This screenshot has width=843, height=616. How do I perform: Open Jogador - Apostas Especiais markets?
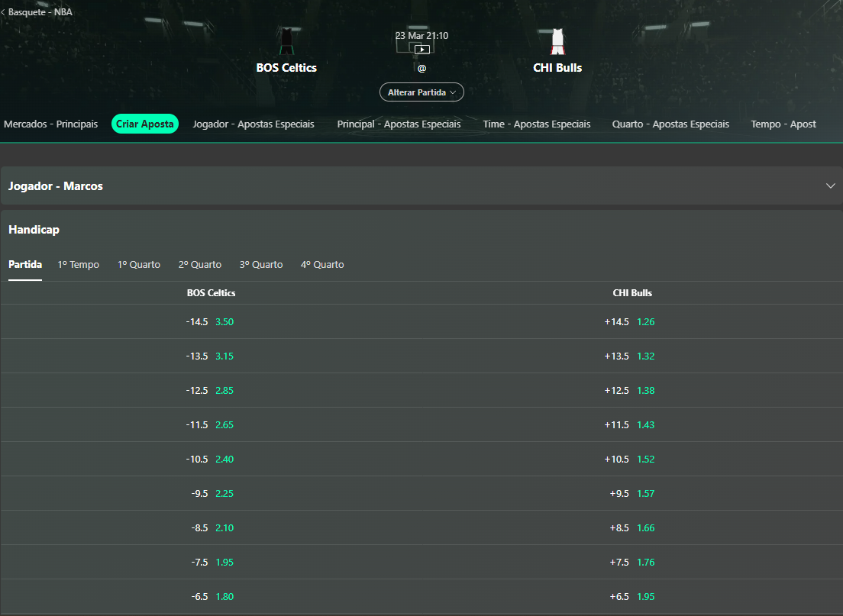pyautogui.click(x=252, y=124)
